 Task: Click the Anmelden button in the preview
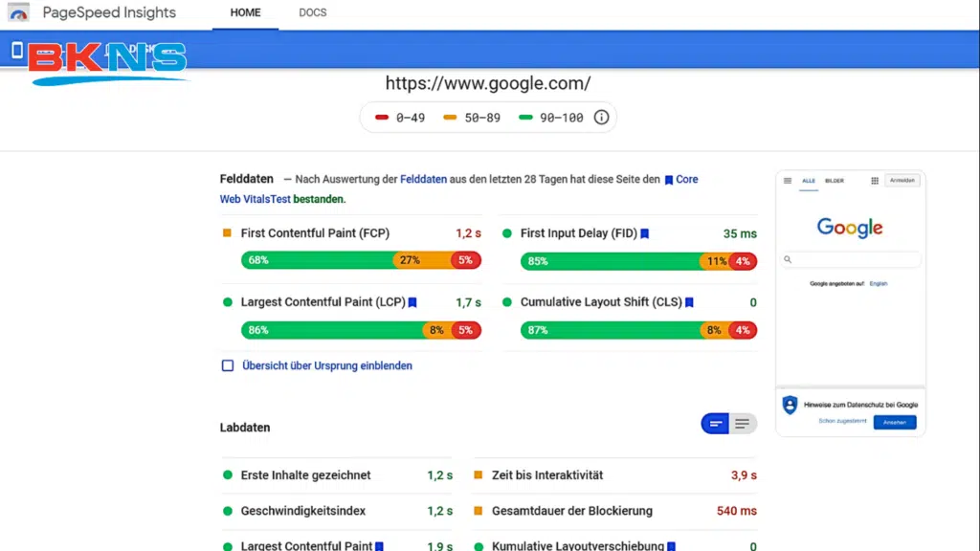(x=902, y=181)
